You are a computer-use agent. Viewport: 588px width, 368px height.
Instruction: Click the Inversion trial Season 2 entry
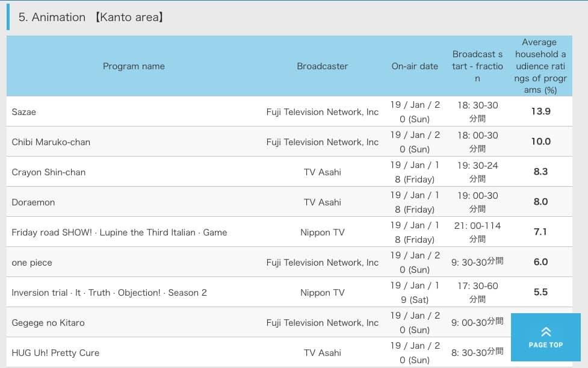tap(109, 293)
